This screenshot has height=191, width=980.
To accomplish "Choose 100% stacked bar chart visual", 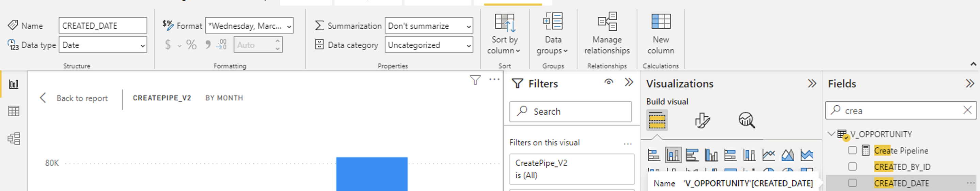I will tap(730, 155).
